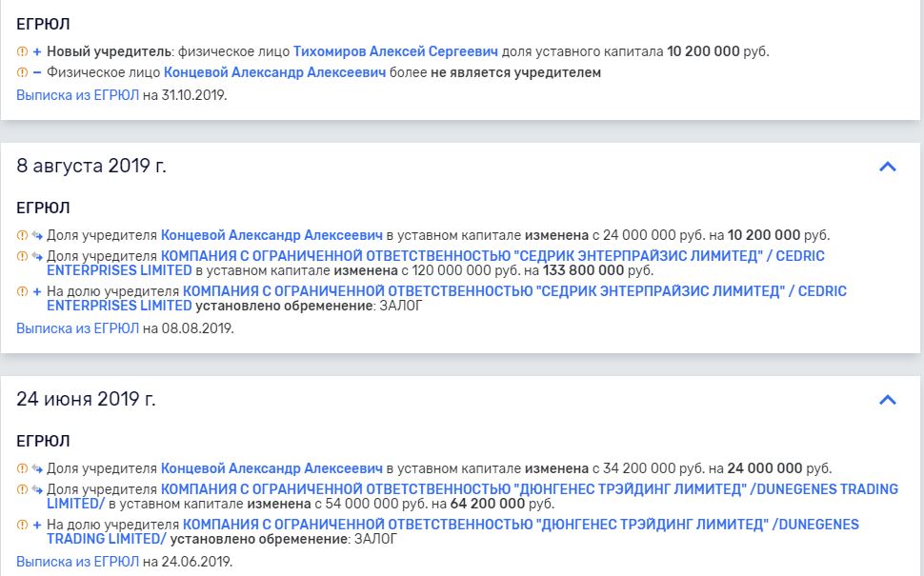
Task: Open the Выписка из ЕГРЮЛ link dated 31.10.2019
Action: click(78, 95)
